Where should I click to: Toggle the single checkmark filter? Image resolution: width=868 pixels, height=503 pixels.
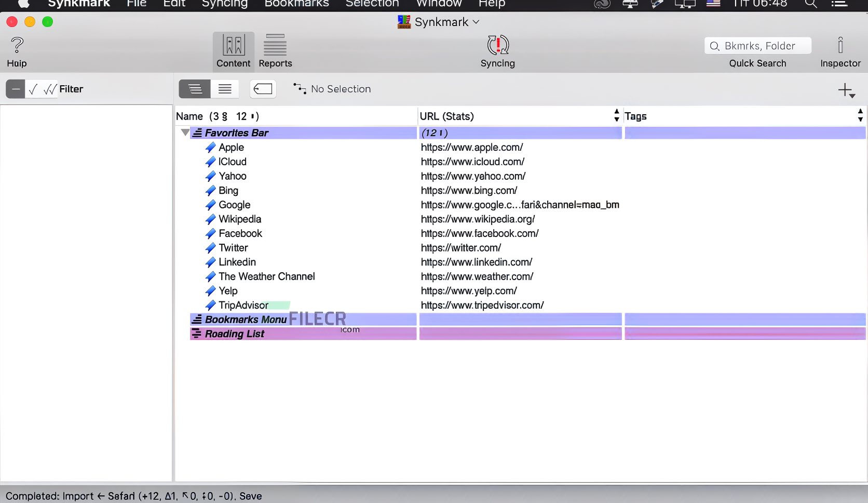tap(32, 89)
